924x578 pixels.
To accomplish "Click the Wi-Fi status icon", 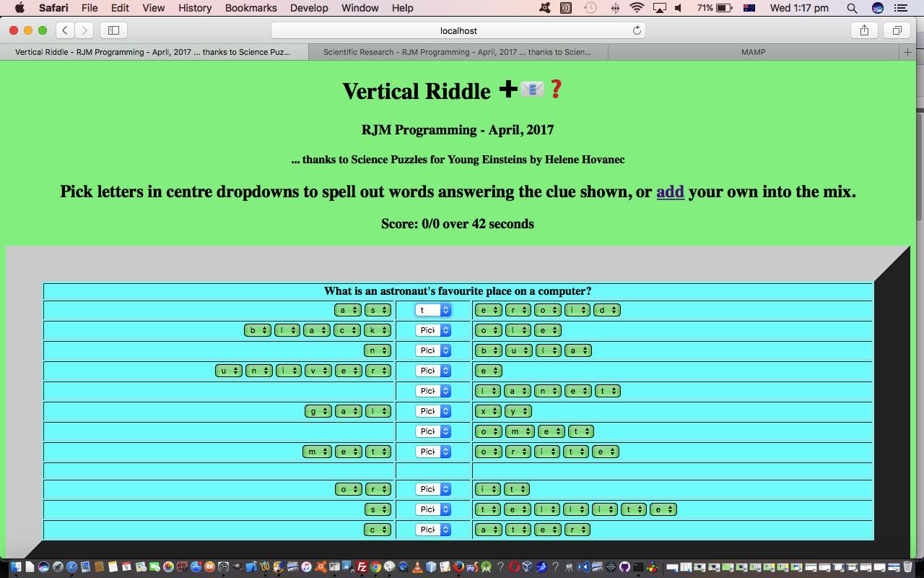I will (x=637, y=8).
